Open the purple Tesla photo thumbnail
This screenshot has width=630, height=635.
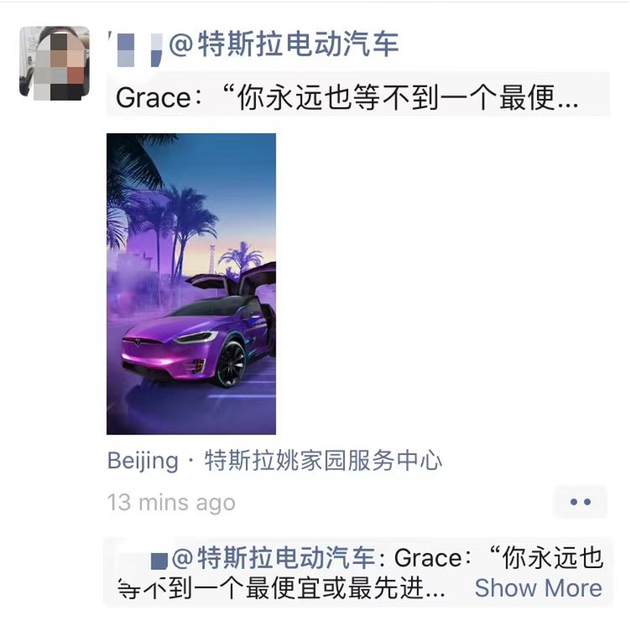[x=191, y=284]
